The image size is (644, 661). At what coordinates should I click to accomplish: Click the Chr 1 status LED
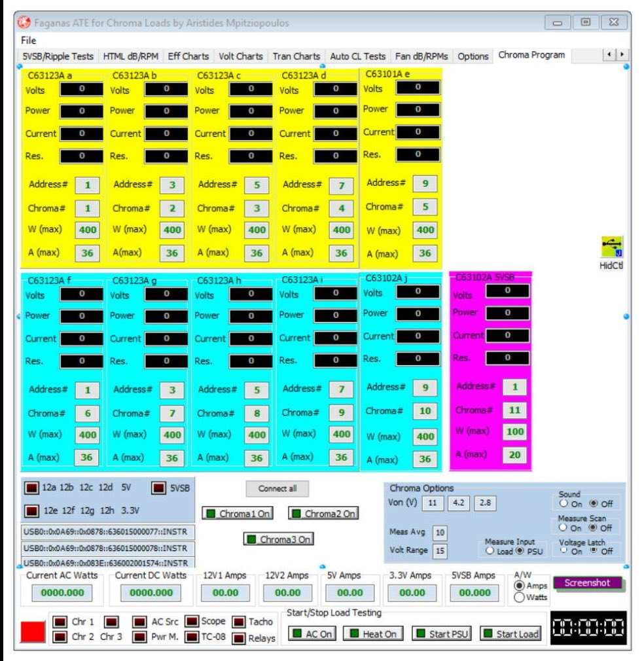(x=60, y=622)
